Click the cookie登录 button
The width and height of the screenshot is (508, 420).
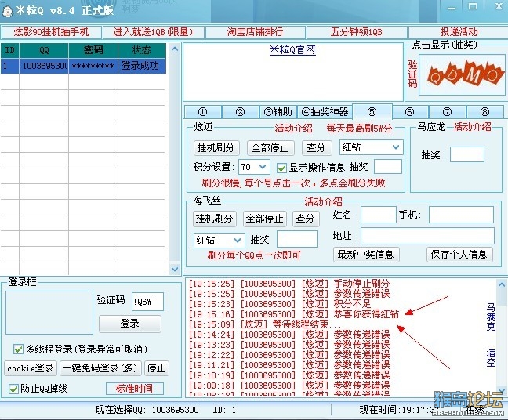(31, 368)
